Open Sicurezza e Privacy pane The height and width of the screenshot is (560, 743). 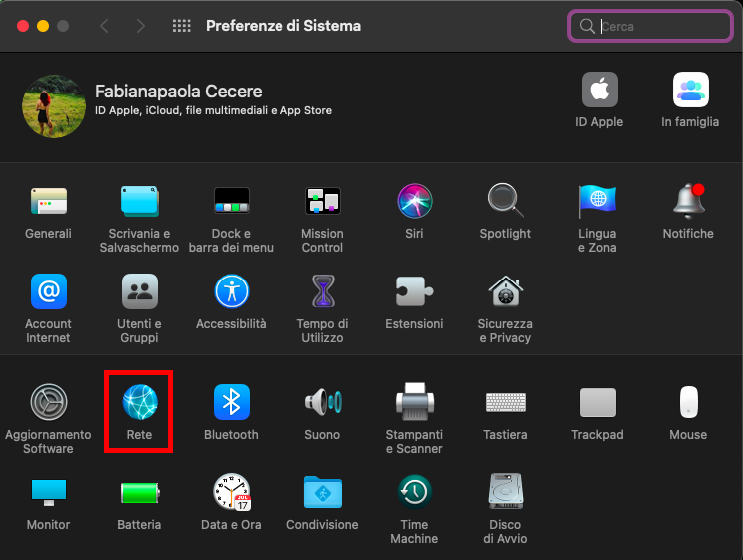tap(505, 291)
